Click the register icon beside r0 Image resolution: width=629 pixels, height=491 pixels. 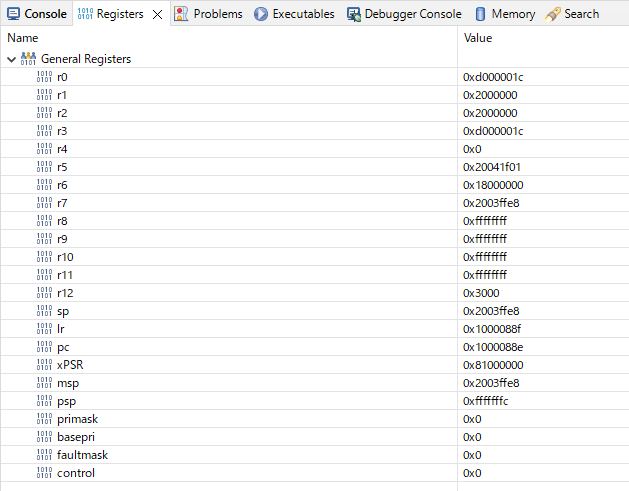(x=44, y=77)
